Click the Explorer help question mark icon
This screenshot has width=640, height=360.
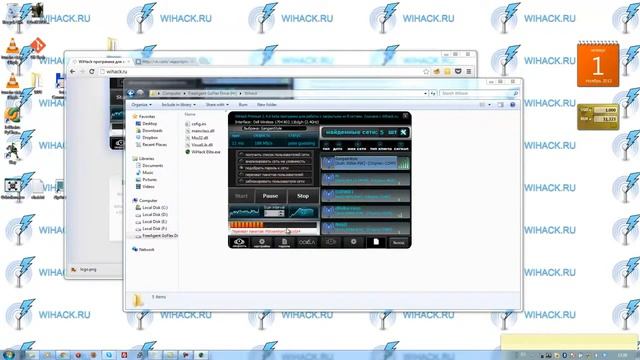coord(513,105)
